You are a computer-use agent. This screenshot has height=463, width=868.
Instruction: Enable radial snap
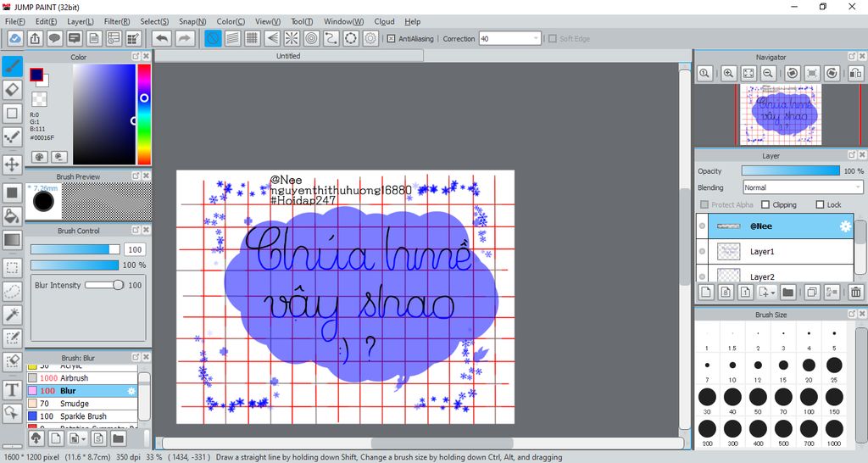[292, 38]
